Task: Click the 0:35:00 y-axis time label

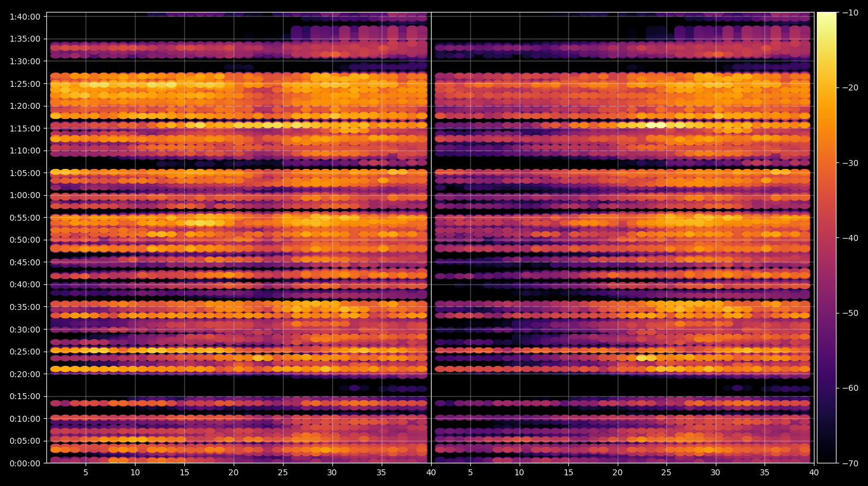Action: pos(25,307)
